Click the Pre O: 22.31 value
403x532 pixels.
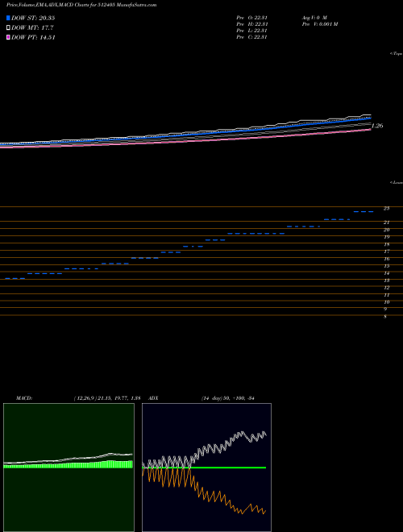point(252,17)
